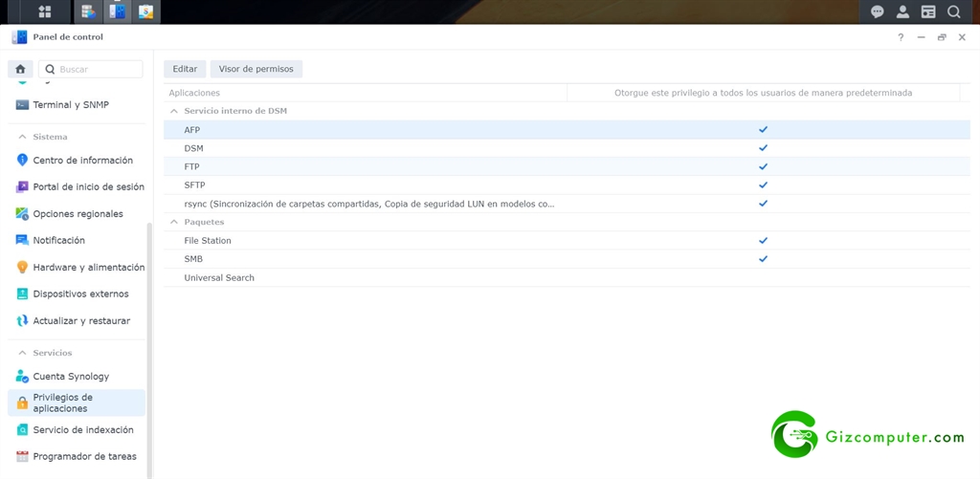Collapse the Servicios sidebar section
Screen dimensions: 980x479
23,353
